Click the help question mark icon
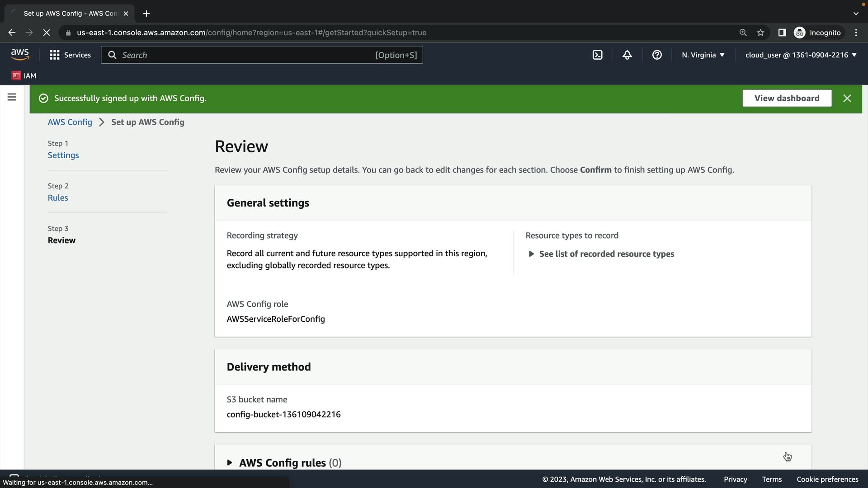This screenshot has height=488, width=868. (x=657, y=55)
